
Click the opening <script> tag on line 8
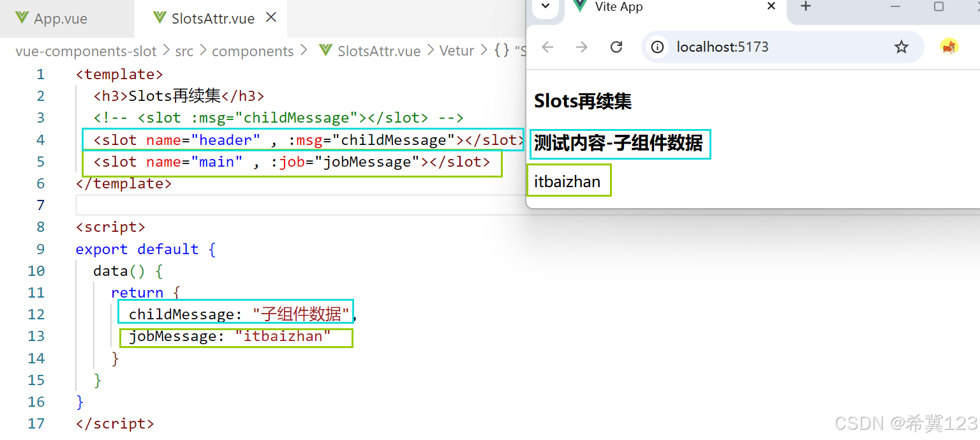coord(110,227)
